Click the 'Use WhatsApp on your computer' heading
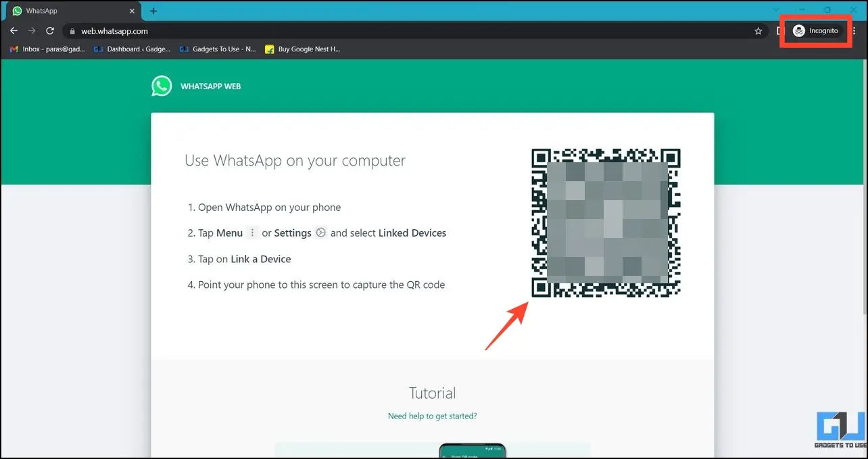Viewport: 868px width, 459px height. tap(295, 161)
